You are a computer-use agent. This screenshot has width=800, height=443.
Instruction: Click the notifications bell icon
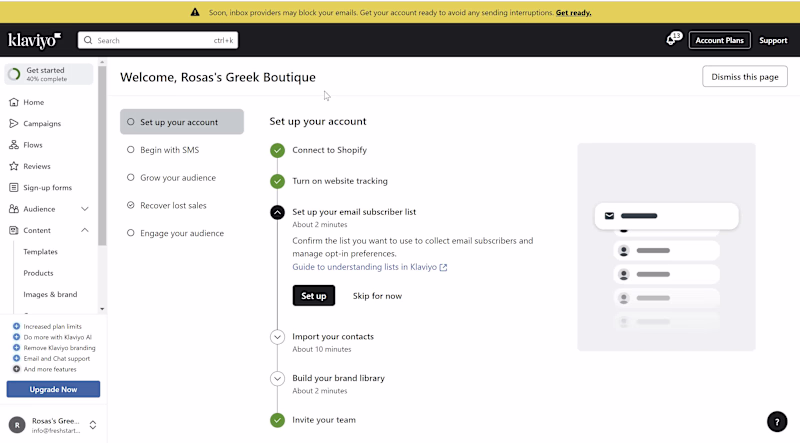671,41
